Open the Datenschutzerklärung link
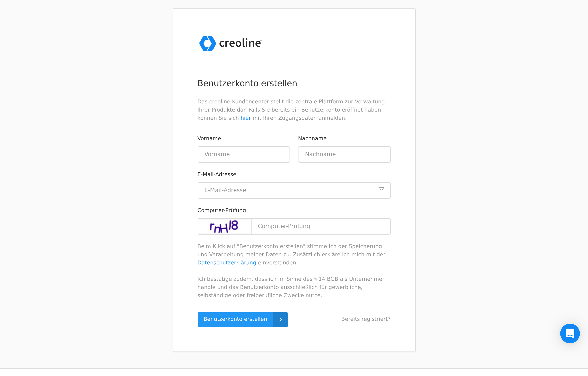The image size is (588, 376). (x=227, y=263)
